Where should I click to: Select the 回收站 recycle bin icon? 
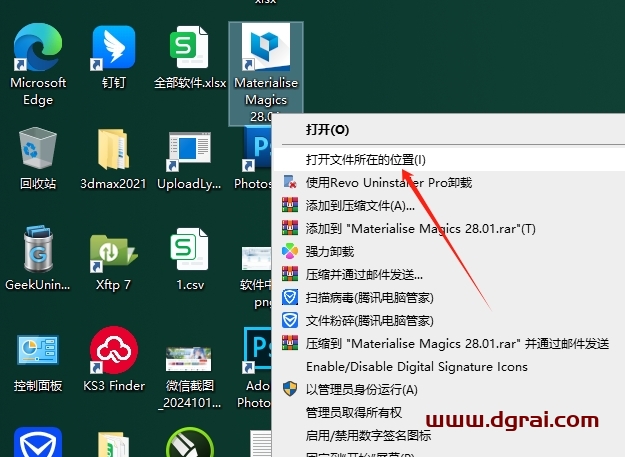pos(38,148)
